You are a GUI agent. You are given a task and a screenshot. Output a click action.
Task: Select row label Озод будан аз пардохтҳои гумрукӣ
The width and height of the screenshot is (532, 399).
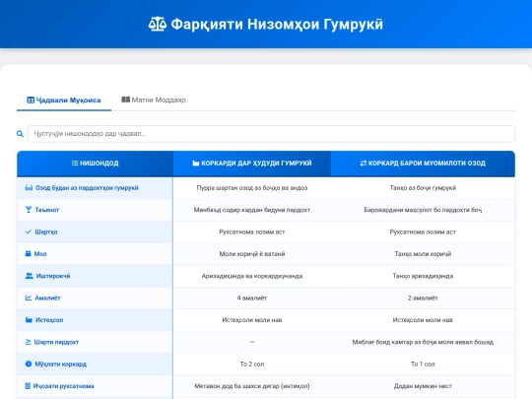87,188
